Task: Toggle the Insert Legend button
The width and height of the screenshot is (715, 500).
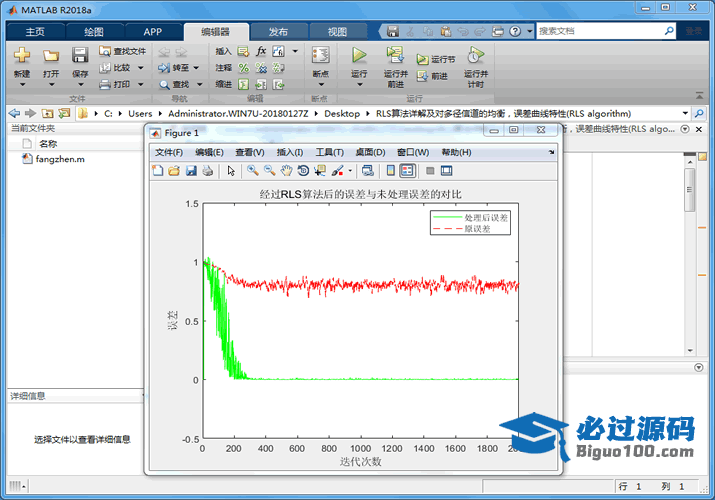Action: click(408, 171)
